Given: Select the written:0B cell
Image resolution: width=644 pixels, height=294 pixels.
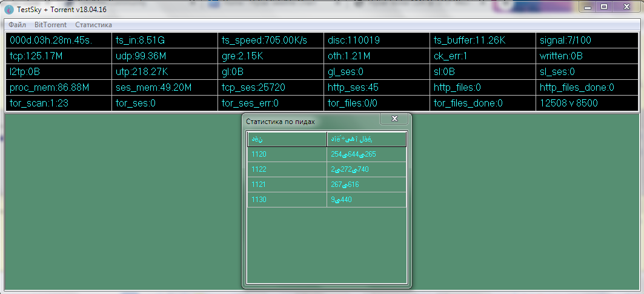Looking at the screenshot, I should (x=588, y=56).
